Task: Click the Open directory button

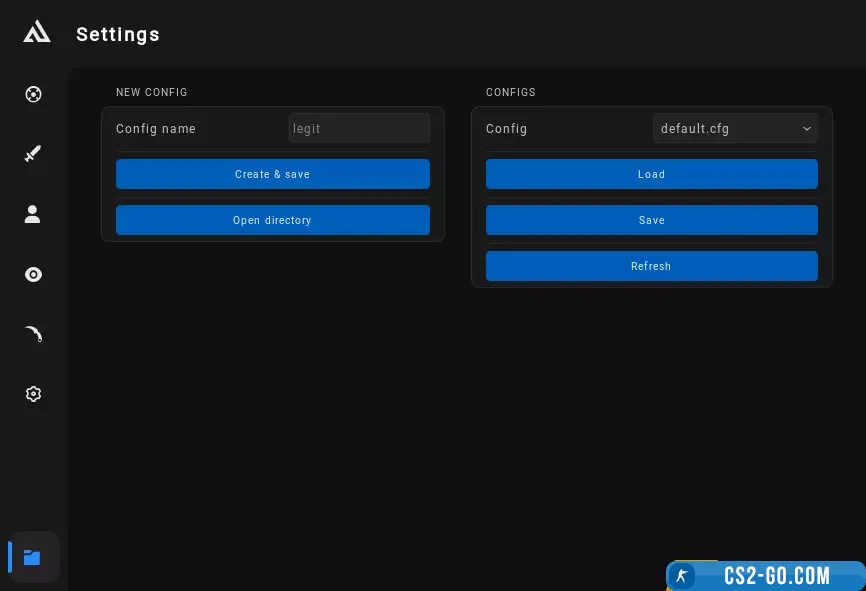Action: [272, 220]
